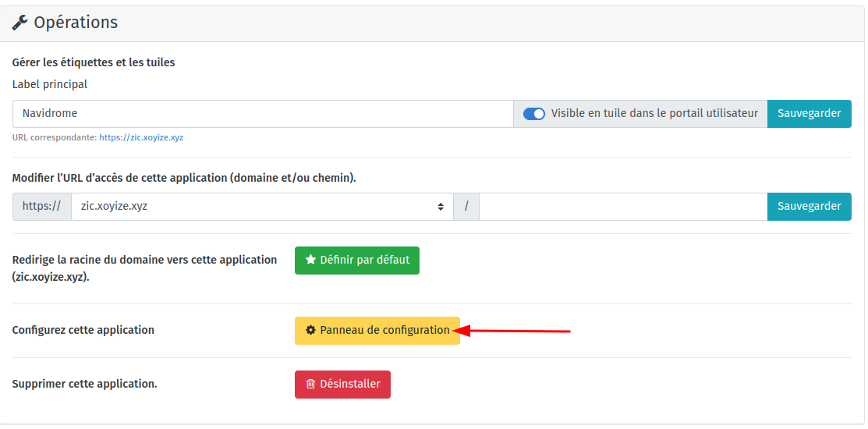The height and width of the screenshot is (429, 868).
Task: Open the zic.xoyize.xyz domain dropdown
Action: pos(261,207)
